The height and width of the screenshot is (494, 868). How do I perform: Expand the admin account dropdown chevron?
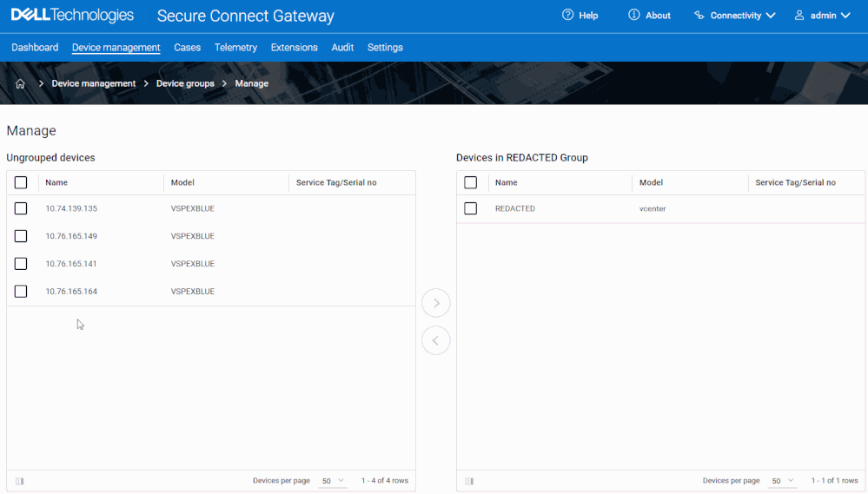[845, 16]
